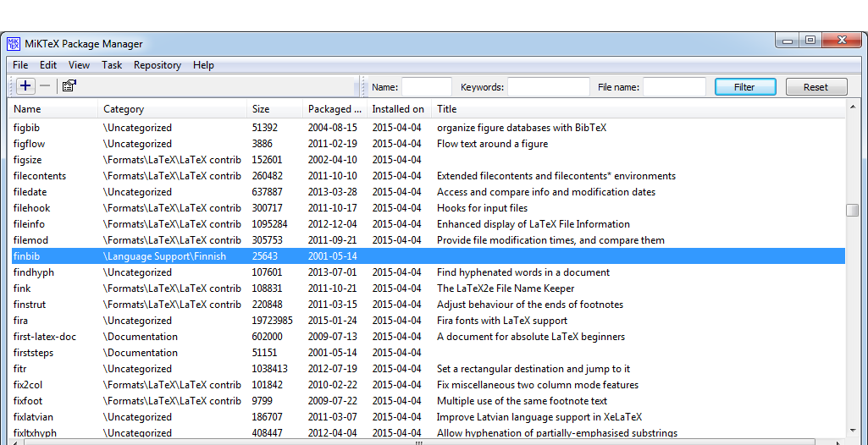This screenshot has width=868, height=445.
Task: Click the install package plus icon
Action: (x=25, y=86)
